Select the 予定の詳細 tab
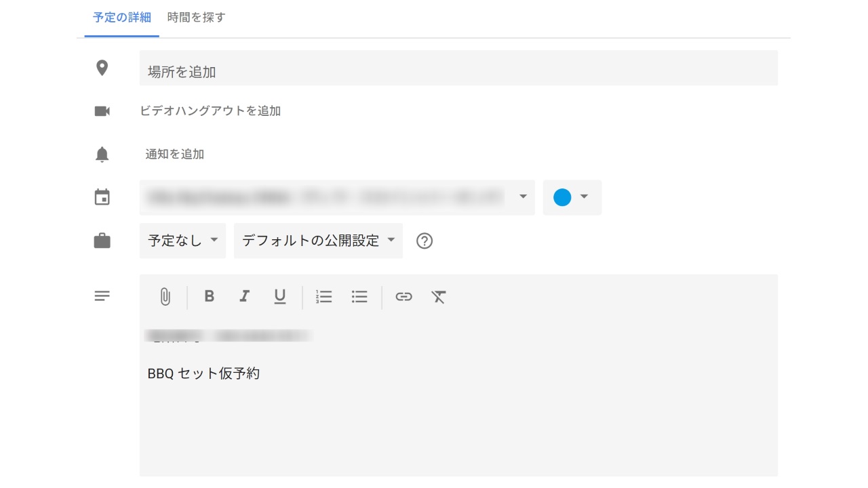Image resolution: width=868 pixels, height=488 pixels. (x=122, y=18)
